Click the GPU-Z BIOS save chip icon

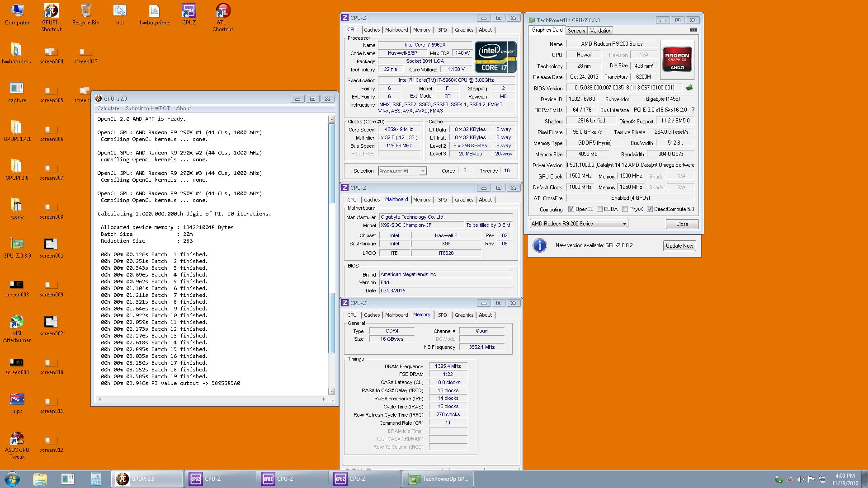(689, 88)
